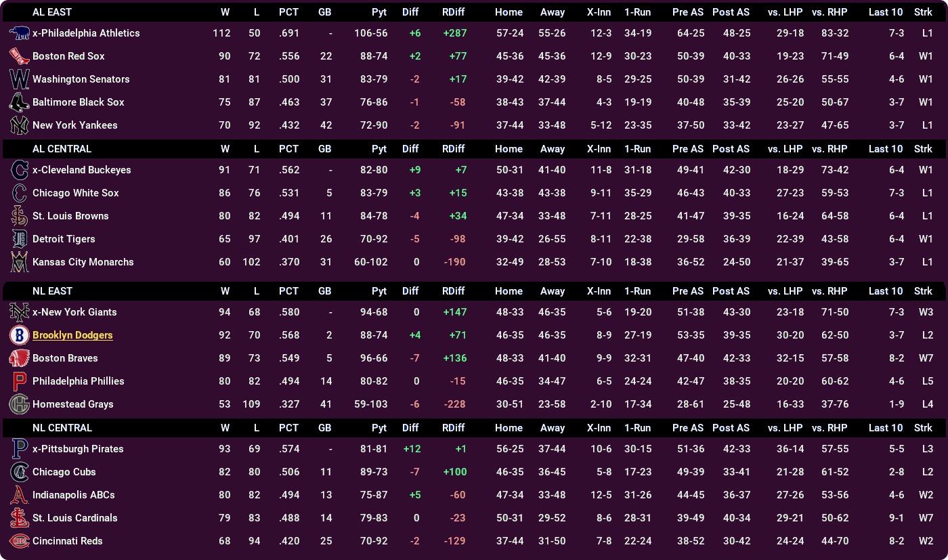
Task: Sort NL East by Last 10 header
Action: click(885, 291)
